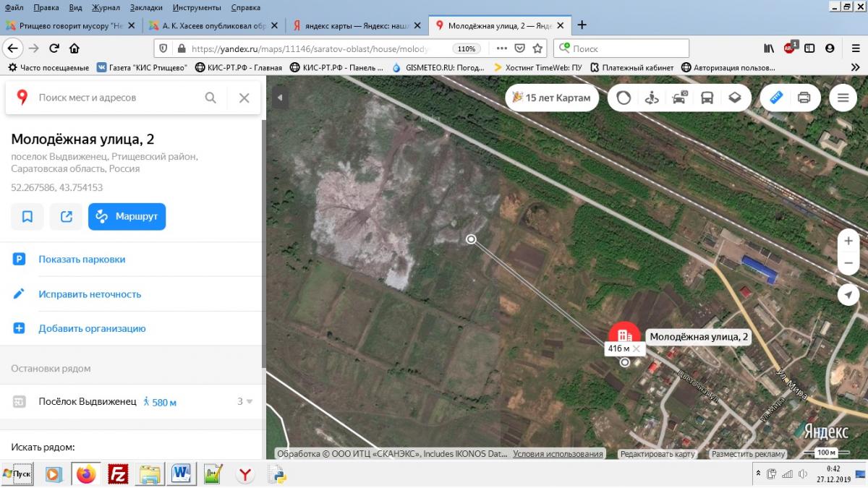Activate the ruler distance measurement tool
Screen dimensions: 868x488
pos(777,98)
